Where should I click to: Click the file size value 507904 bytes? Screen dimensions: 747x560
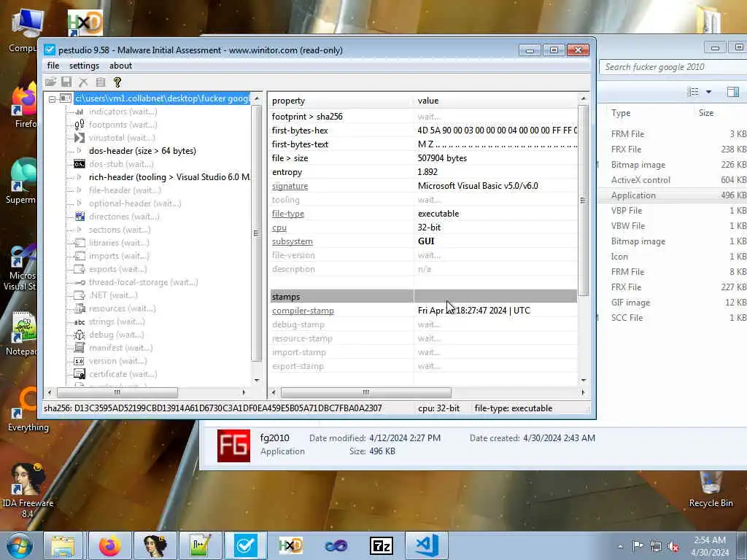(442, 158)
